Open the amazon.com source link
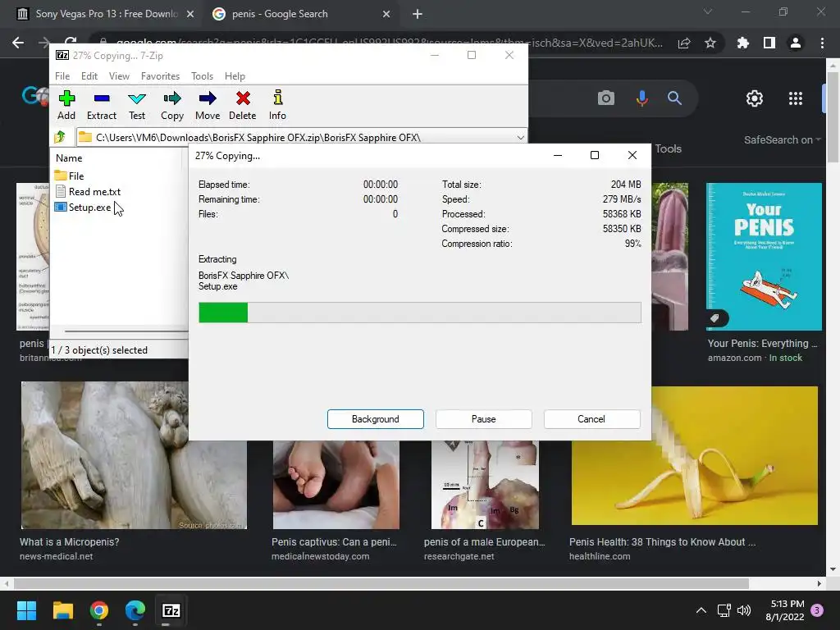Image resolution: width=840 pixels, height=630 pixels. (734, 358)
